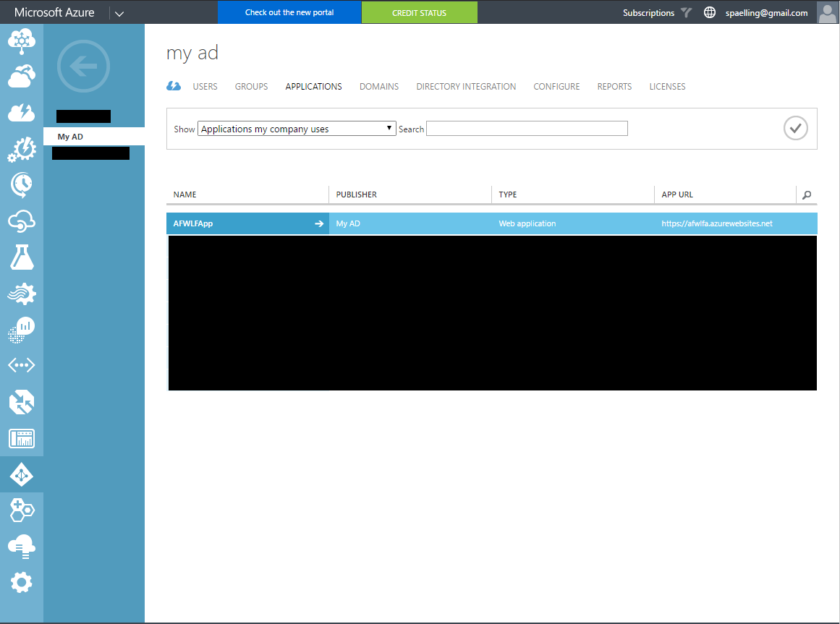Open the Automation gear-lightning icon
This screenshot has width=840, height=624.
coord(22,149)
